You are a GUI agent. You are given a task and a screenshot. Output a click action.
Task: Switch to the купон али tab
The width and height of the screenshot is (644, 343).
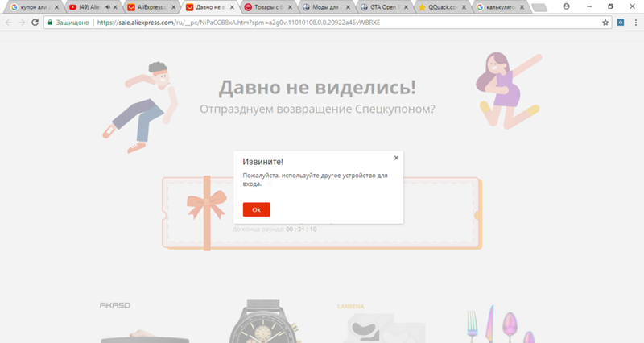pos(34,7)
